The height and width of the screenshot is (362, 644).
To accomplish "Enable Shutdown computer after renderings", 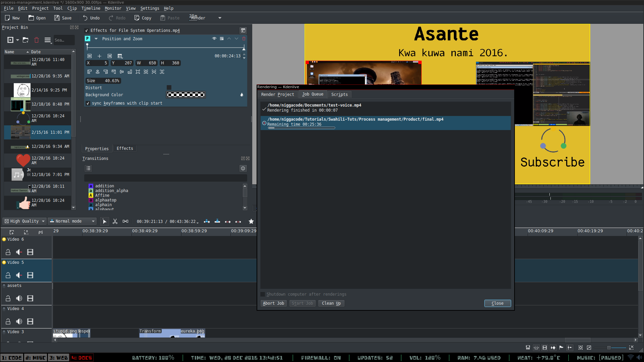I will pyautogui.click(x=263, y=294).
